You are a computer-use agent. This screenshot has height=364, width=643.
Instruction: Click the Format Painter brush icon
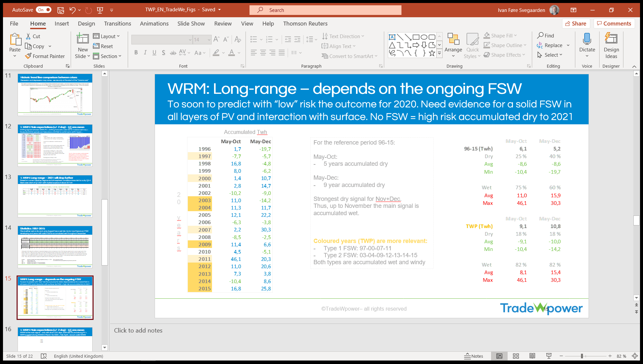pos(29,56)
